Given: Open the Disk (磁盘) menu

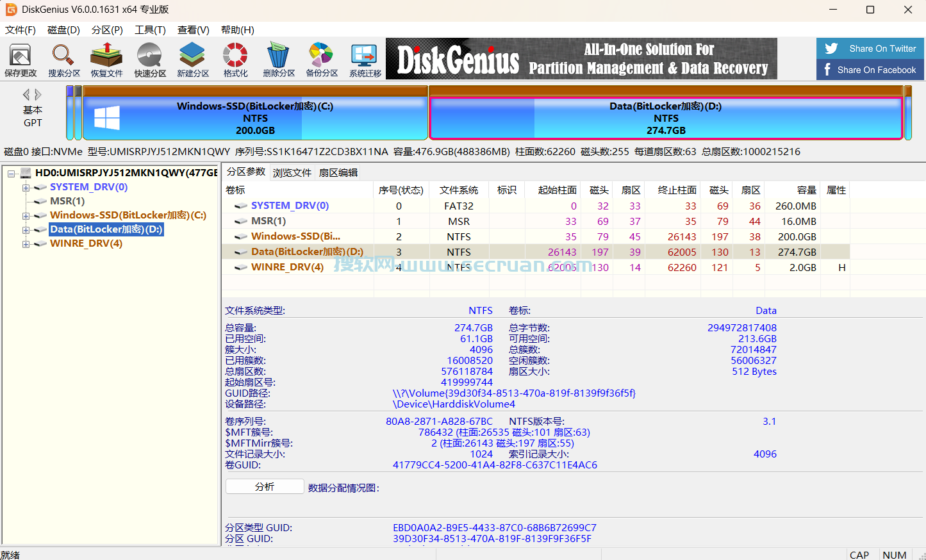Looking at the screenshot, I should (x=63, y=30).
